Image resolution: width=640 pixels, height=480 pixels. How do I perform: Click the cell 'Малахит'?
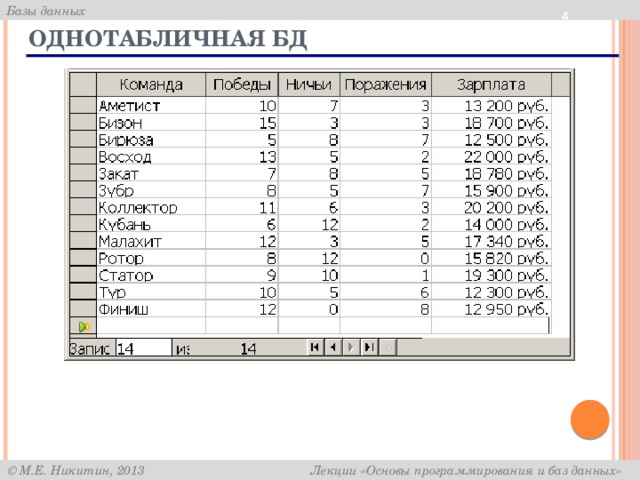tap(151, 241)
